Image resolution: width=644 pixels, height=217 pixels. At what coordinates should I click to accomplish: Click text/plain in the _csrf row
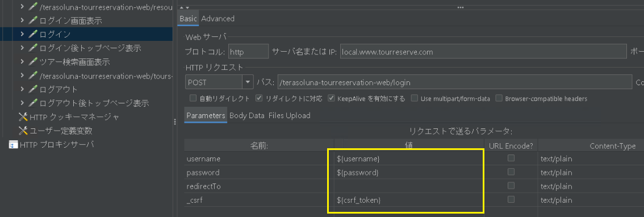tap(556, 200)
